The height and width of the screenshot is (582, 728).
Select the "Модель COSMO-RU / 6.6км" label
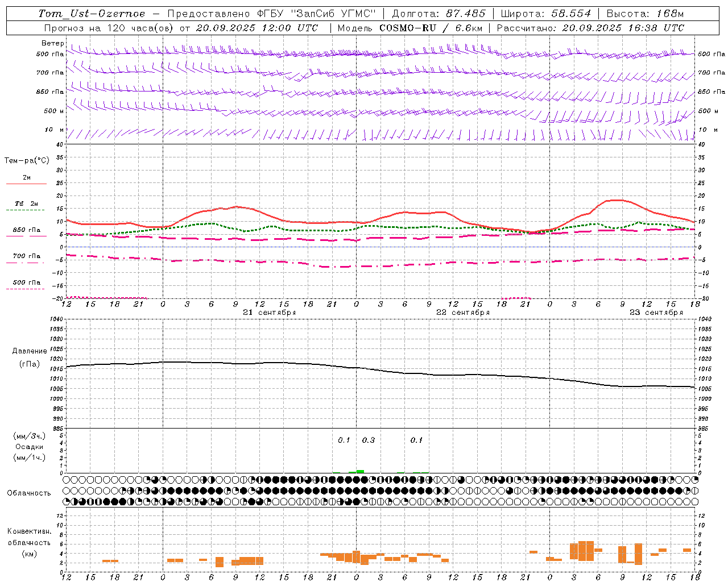(x=410, y=28)
